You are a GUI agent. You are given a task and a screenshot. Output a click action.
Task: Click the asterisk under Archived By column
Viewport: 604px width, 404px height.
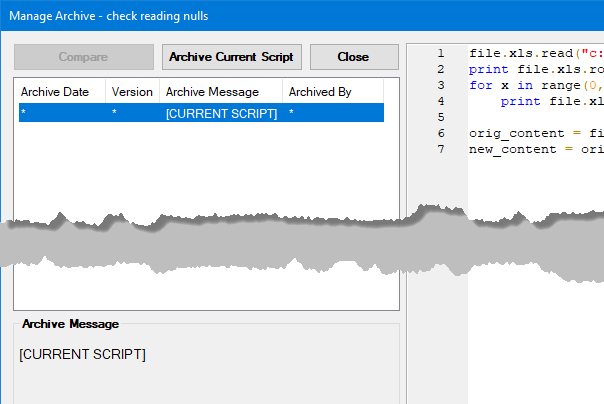click(x=292, y=114)
